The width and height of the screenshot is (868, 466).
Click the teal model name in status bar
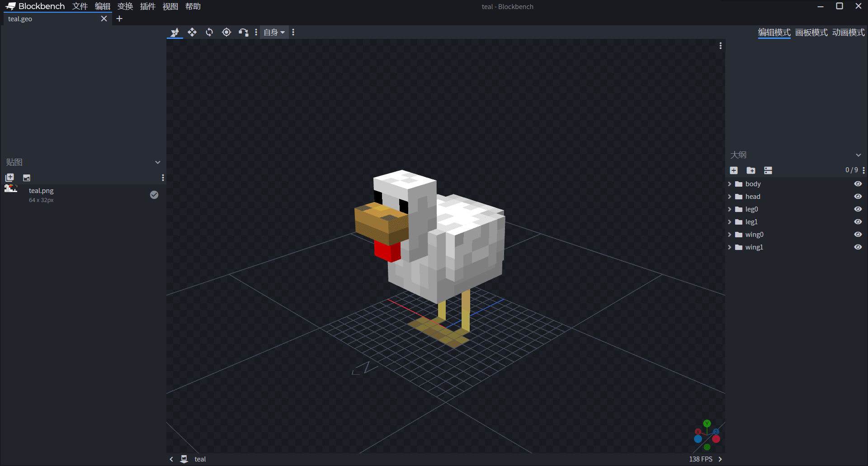[200, 459]
